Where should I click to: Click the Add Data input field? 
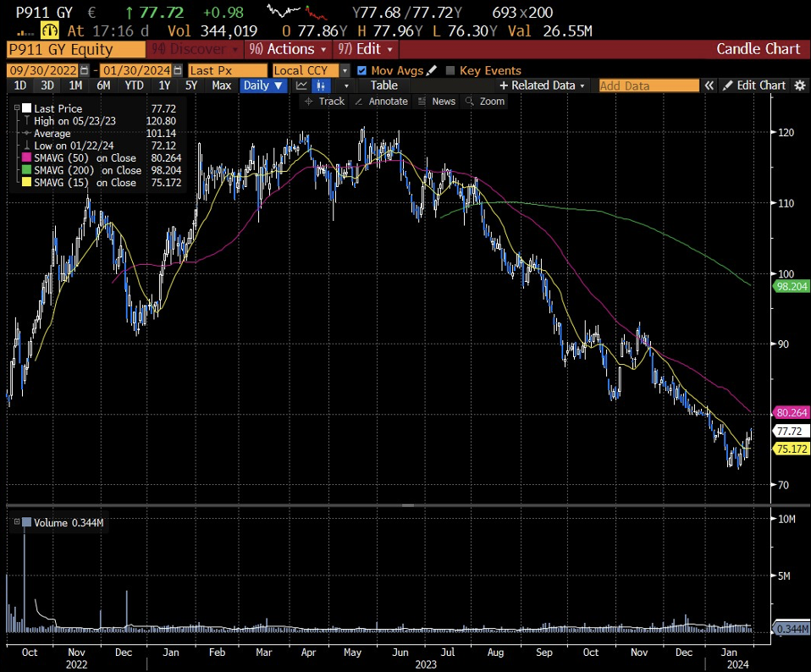(x=648, y=85)
